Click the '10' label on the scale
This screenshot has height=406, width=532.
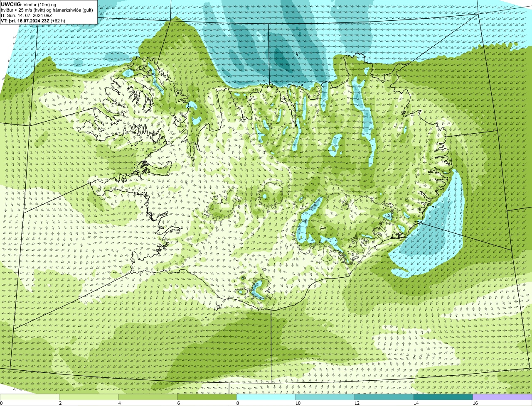(298, 403)
